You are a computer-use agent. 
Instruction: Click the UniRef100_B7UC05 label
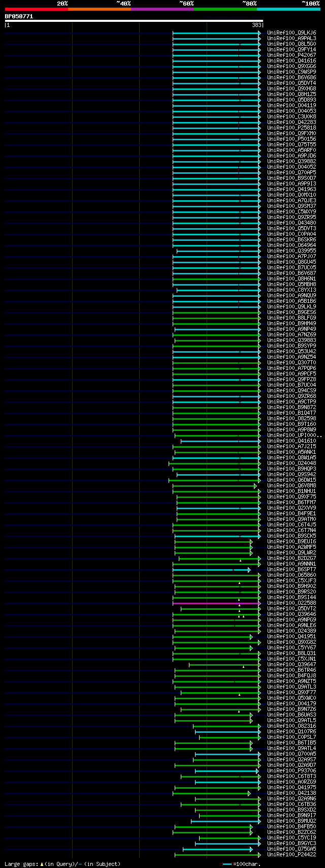pyautogui.click(x=291, y=268)
